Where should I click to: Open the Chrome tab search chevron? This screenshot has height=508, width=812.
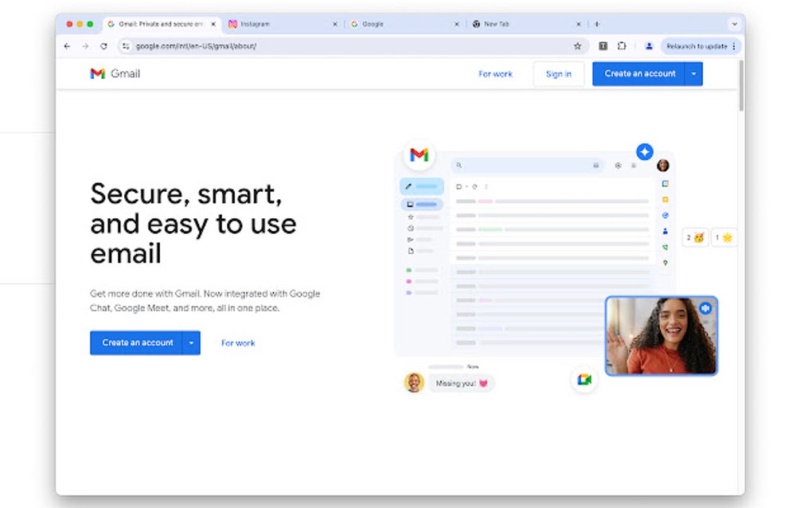[734, 24]
